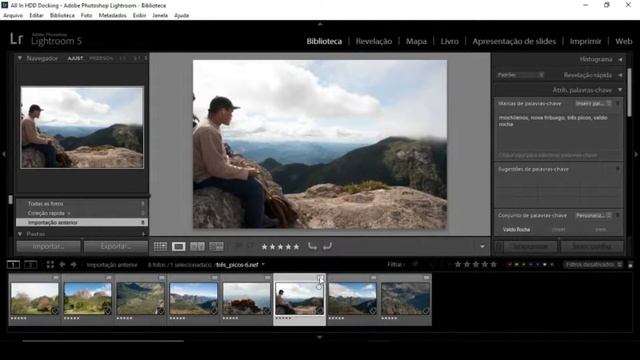Open Conjunto de palavras-chave dropdown
640x360 pixels.
(593, 215)
